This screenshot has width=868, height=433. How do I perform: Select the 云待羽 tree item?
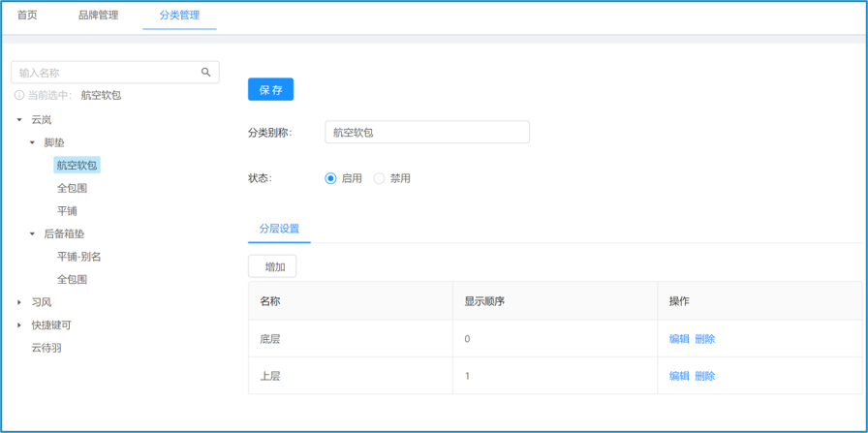46,348
